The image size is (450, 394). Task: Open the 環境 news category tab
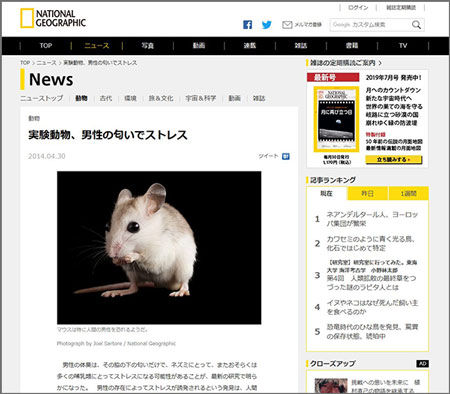[130, 98]
